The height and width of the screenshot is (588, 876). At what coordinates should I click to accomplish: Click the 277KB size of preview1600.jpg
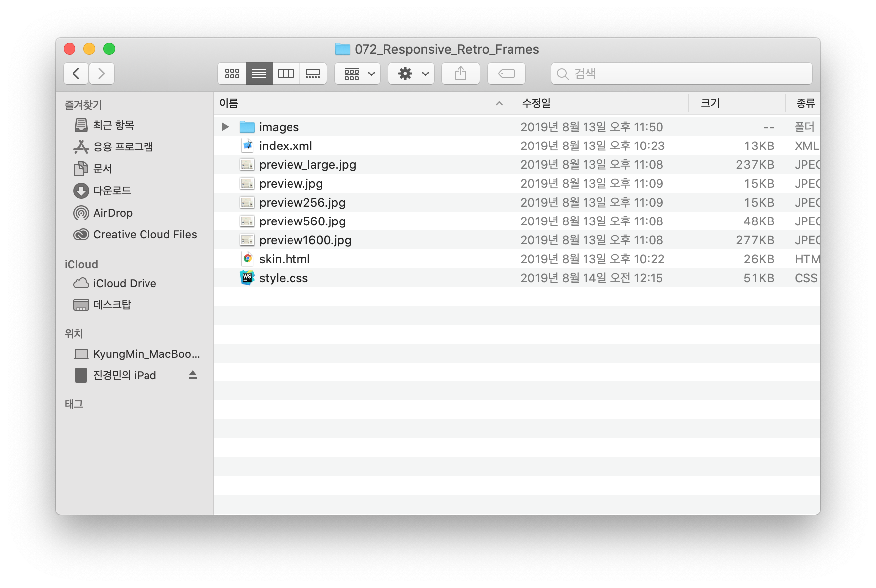(x=755, y=240)
